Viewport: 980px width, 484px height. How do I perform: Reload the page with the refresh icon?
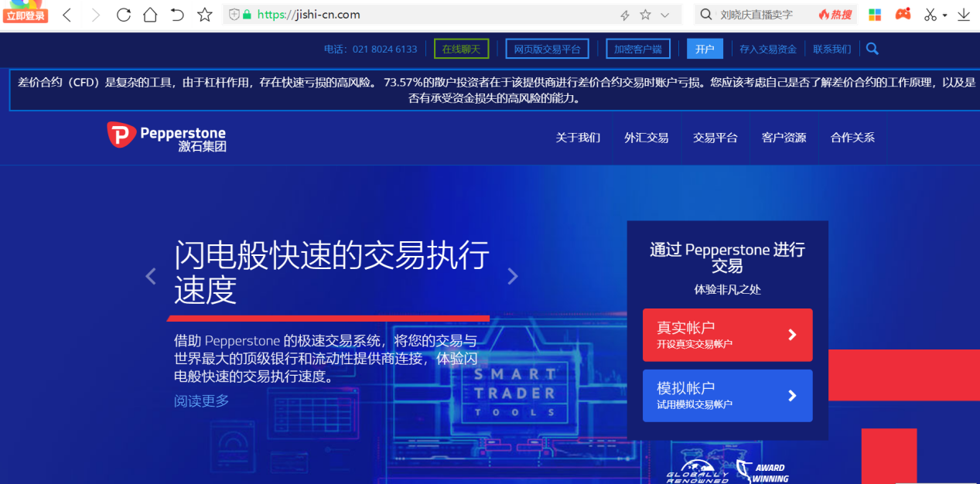123,15
